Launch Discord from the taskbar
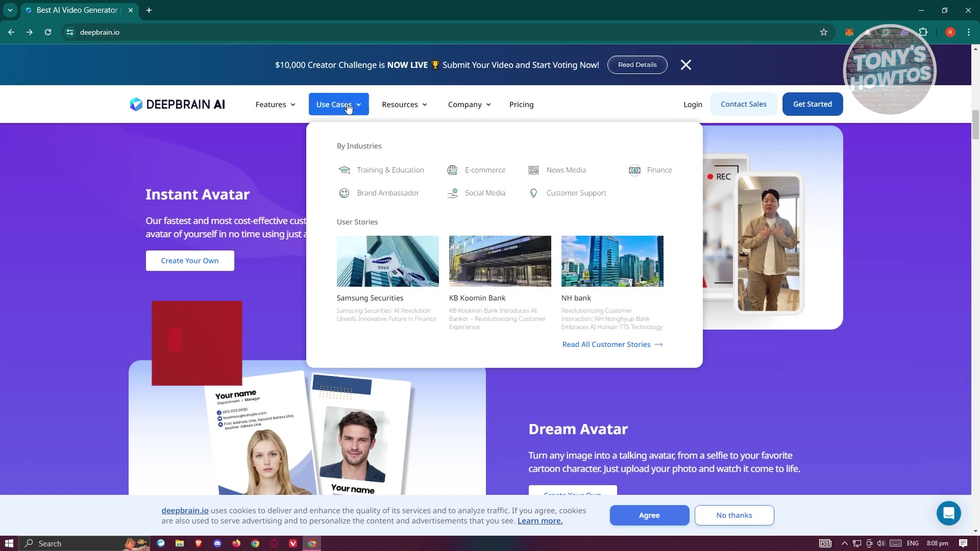Screen dimensions: 980x551 [217, 543]
